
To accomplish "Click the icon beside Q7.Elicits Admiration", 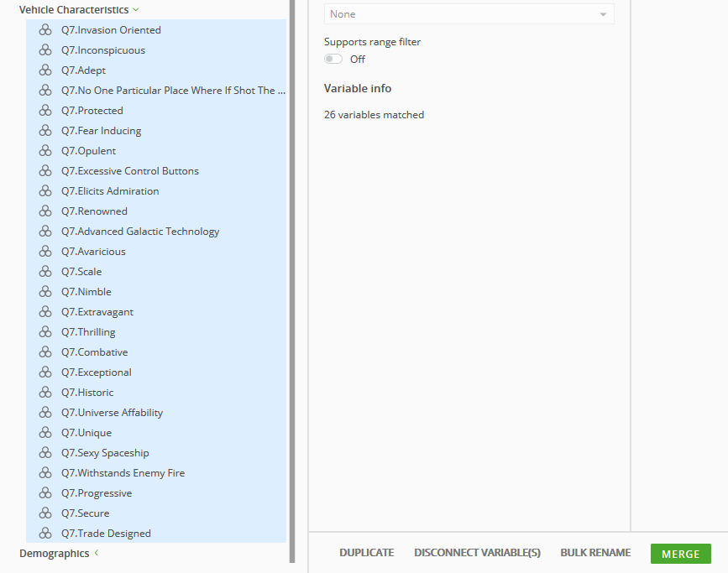I will tap(45, 190).
